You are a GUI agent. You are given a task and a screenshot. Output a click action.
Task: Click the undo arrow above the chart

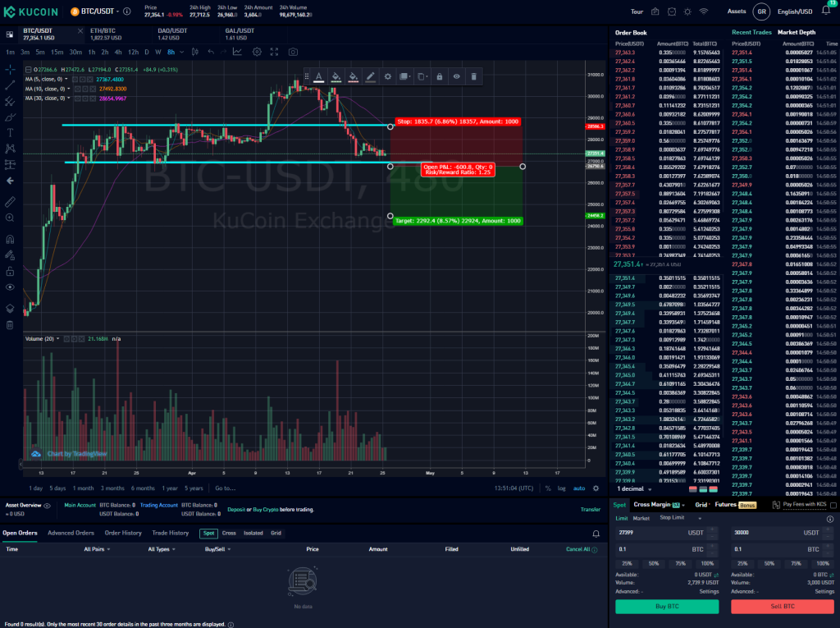coord(211,52)
